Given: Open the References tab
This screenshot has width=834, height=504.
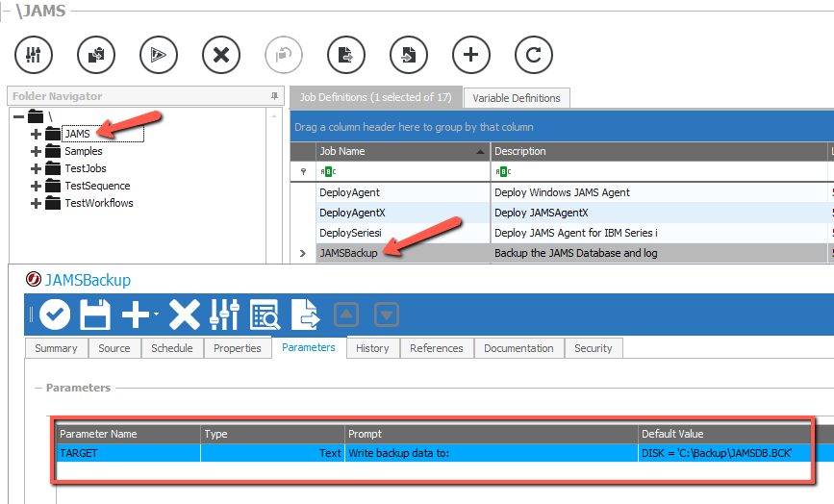Looking at the screenshot, I should click(x=436, y=348).
